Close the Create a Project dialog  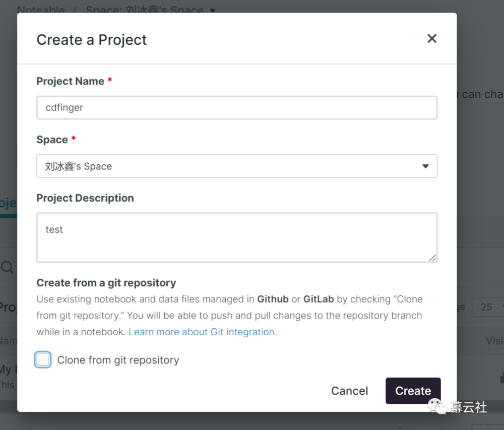click(432, 39)
